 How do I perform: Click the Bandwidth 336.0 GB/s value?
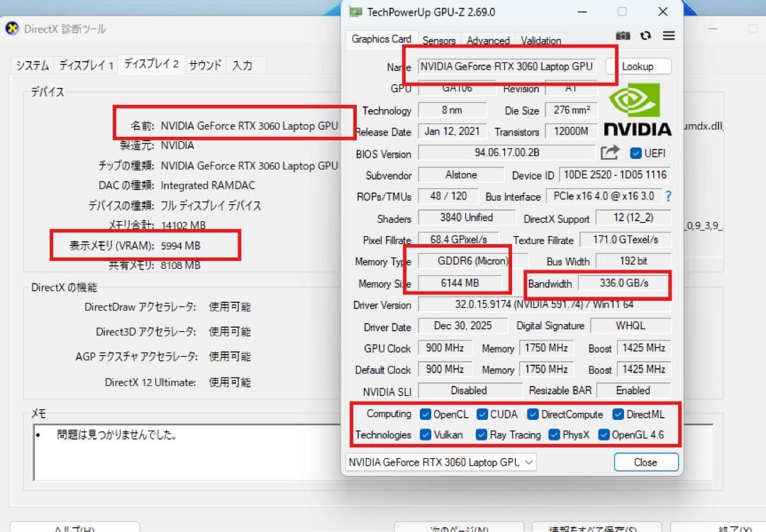(624, 283)
